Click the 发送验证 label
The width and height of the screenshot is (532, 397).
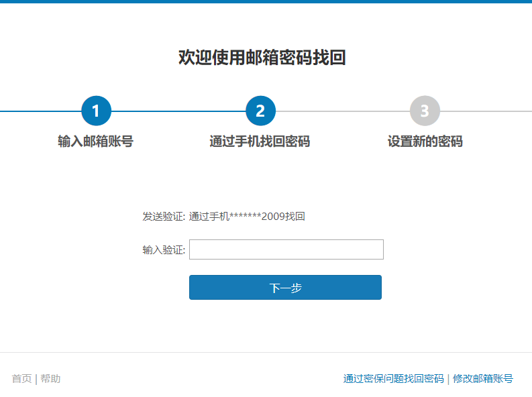pyautogui.click(x=163, y=217)
